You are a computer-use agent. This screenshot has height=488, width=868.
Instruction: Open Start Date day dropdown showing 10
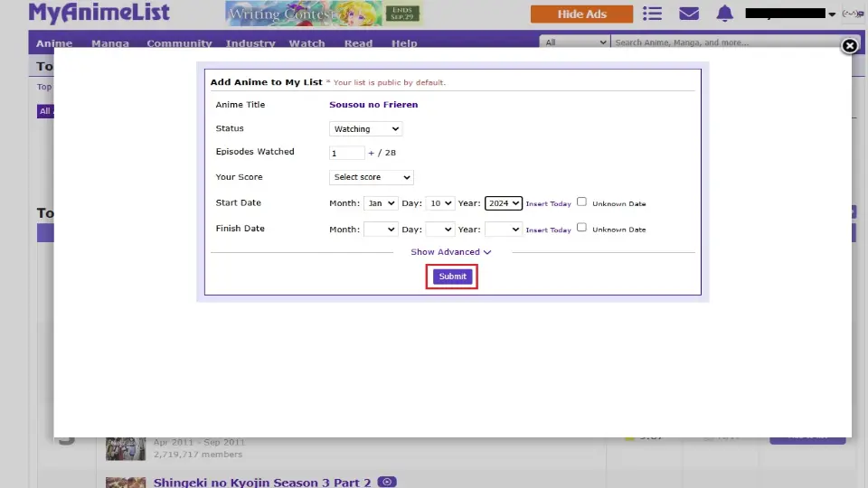[x=440, y=203]
